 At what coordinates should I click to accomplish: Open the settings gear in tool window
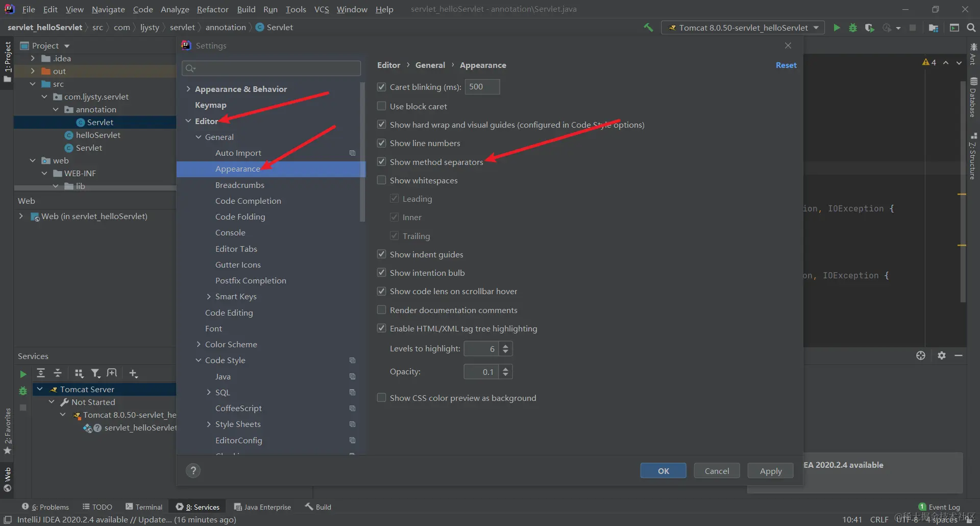coord(942,355)
